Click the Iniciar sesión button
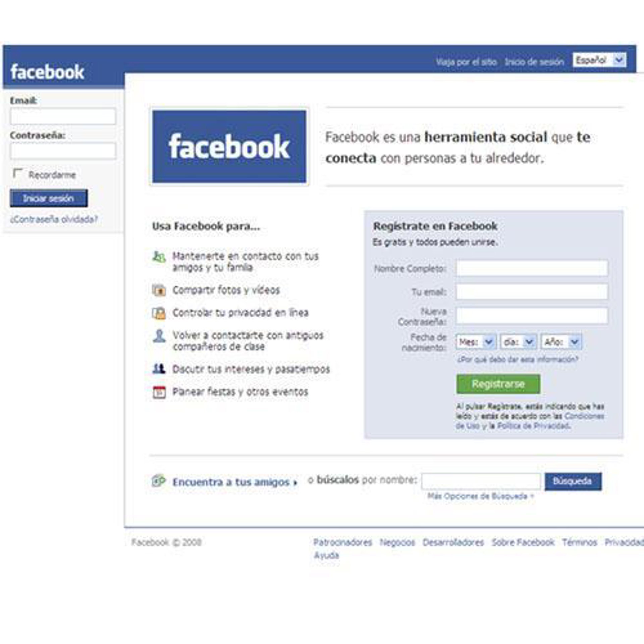 (49, 198)
